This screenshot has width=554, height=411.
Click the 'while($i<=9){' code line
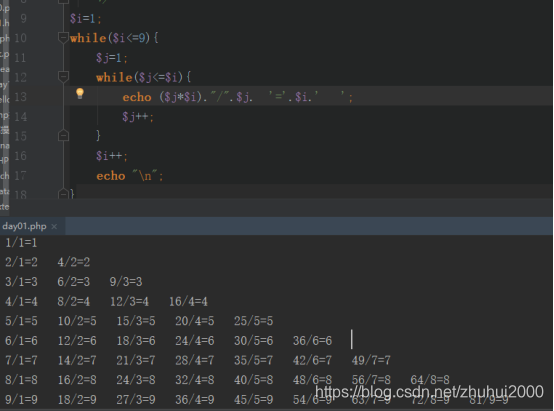pyautogui.click(x=114, y=38)
